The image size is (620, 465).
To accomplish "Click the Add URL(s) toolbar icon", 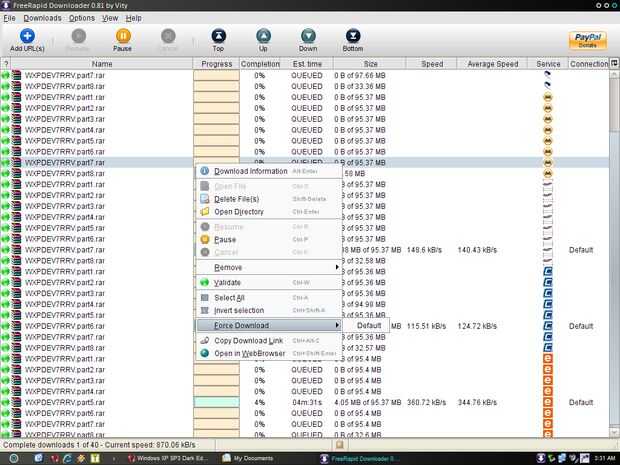I will point(27,36).
